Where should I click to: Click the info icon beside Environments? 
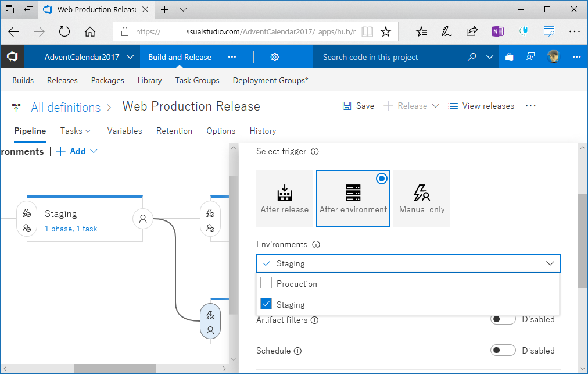[316, 245]
